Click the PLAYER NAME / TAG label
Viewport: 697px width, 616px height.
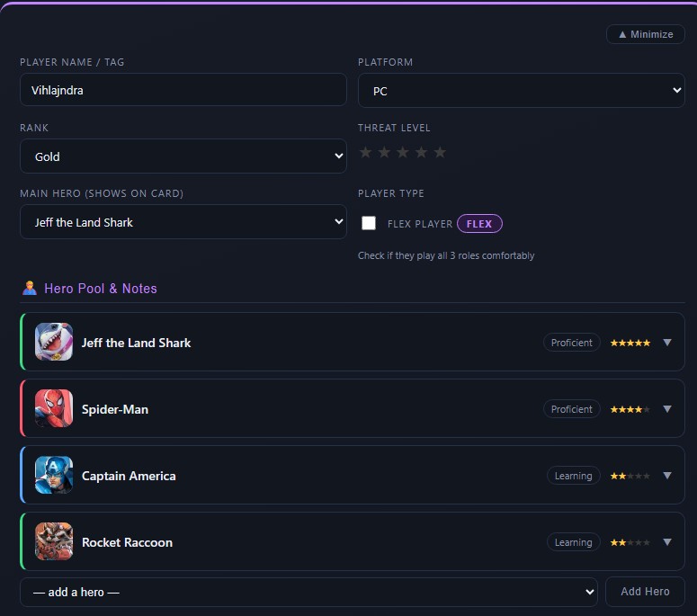coord(72,62)
